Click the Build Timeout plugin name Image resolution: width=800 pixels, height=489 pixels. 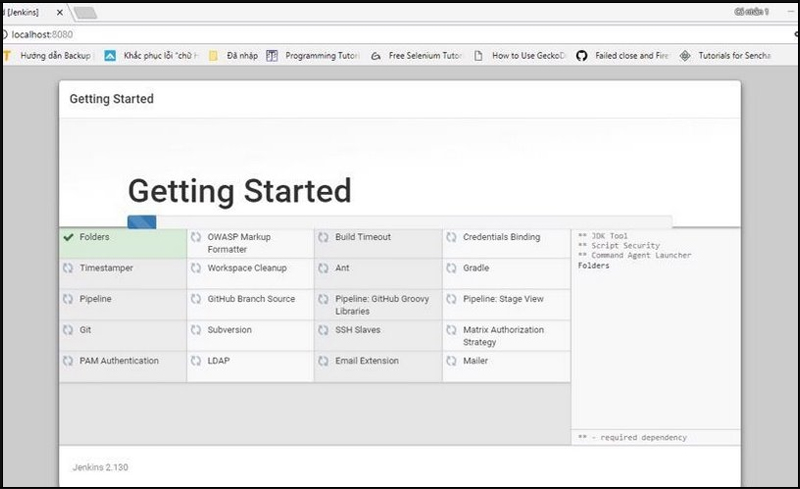coord(363,237)
